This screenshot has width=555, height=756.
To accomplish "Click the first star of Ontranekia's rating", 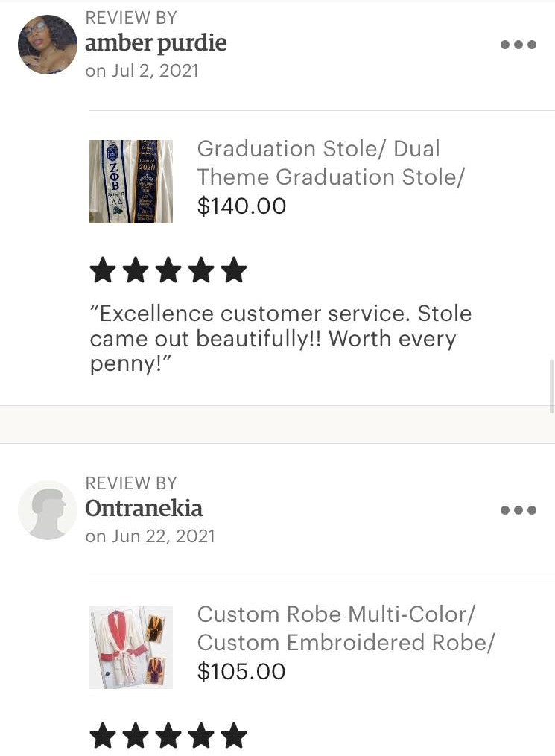I will click(103, 736).
